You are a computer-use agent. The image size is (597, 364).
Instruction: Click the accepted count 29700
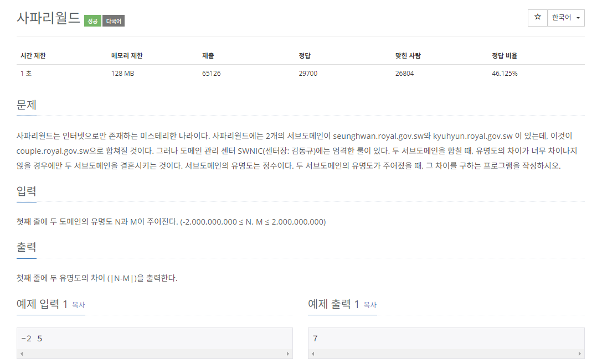tap(308, 74)
